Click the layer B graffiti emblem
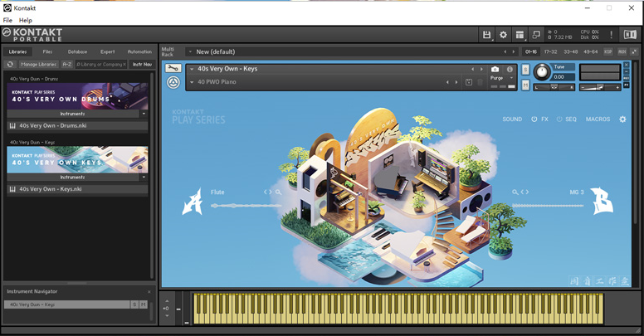 point(602,201)
